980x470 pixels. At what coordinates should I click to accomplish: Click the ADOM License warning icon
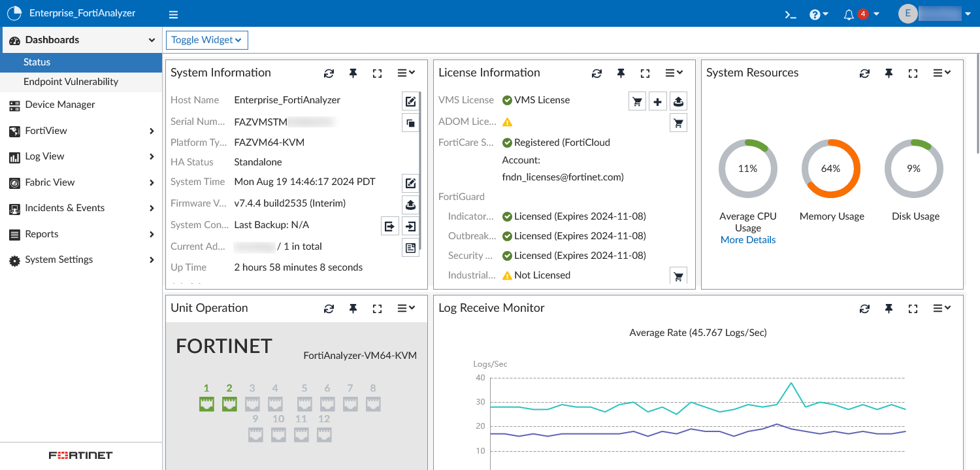pos(507,122)
